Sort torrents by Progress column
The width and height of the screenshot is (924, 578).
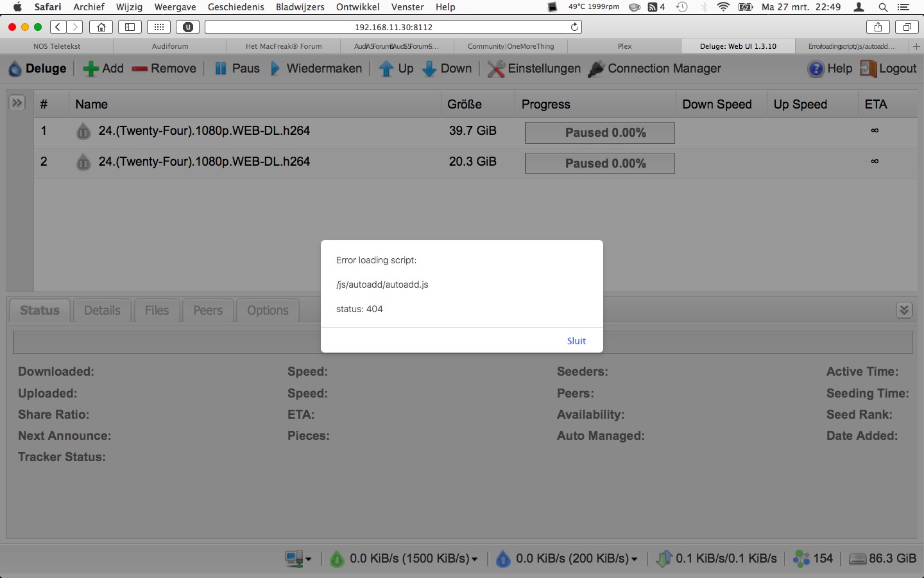[595, 104]
